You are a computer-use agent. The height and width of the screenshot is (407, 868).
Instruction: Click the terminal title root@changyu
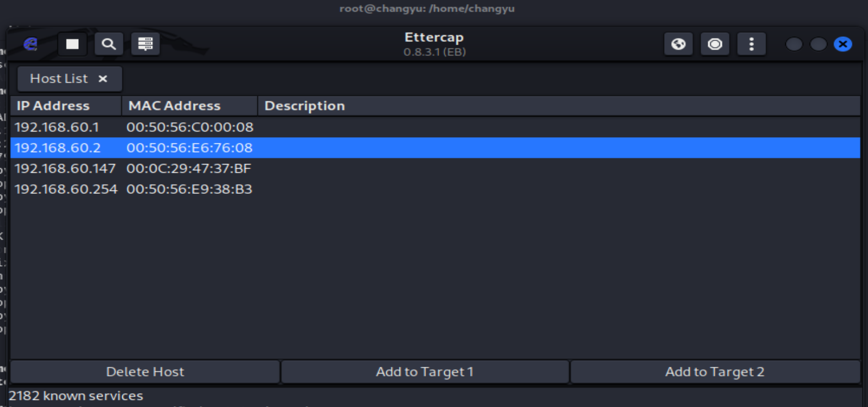point(427,8)
